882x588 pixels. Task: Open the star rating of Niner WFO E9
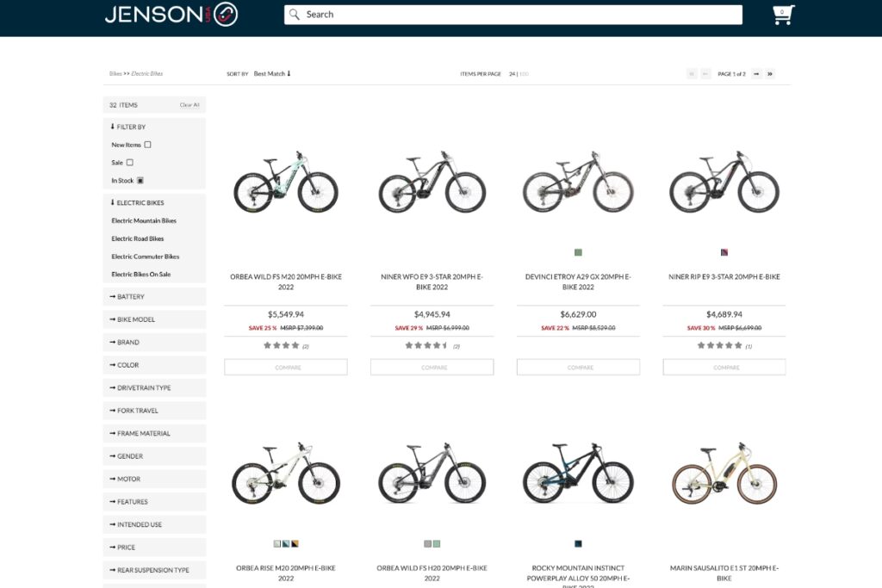click(x=426, y=346)
